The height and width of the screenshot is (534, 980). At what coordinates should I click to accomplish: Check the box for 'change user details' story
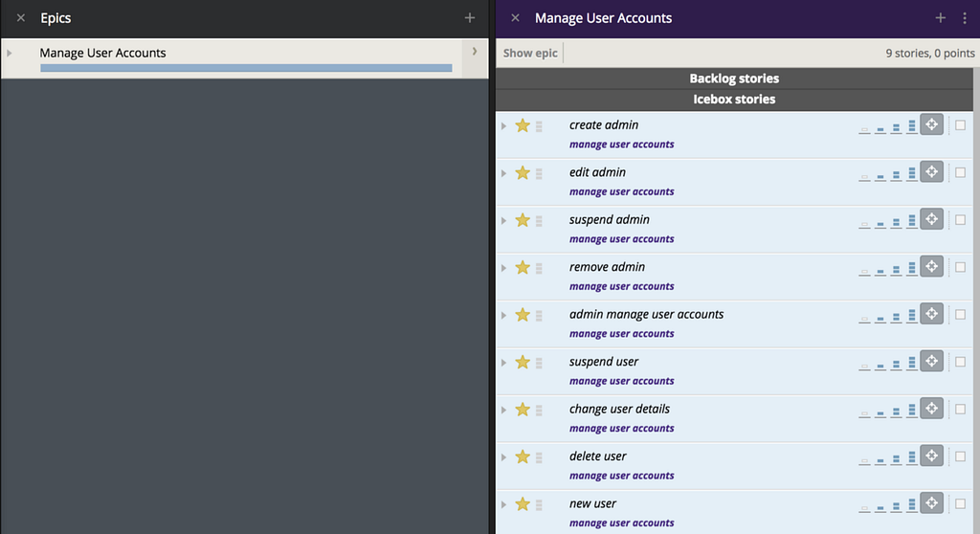tap(960, 409)
